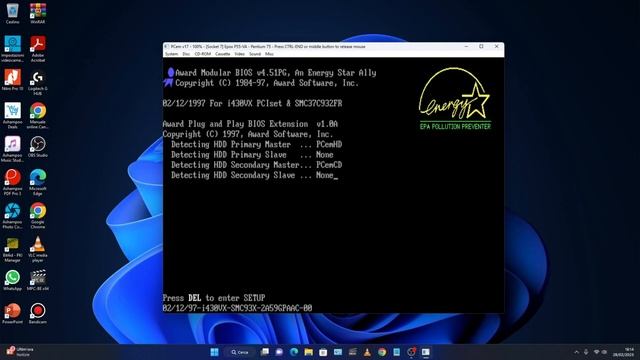Open the PAI Manager desktop icon
The height and width of the screenshot is (360, 640).
pos(13,249)
